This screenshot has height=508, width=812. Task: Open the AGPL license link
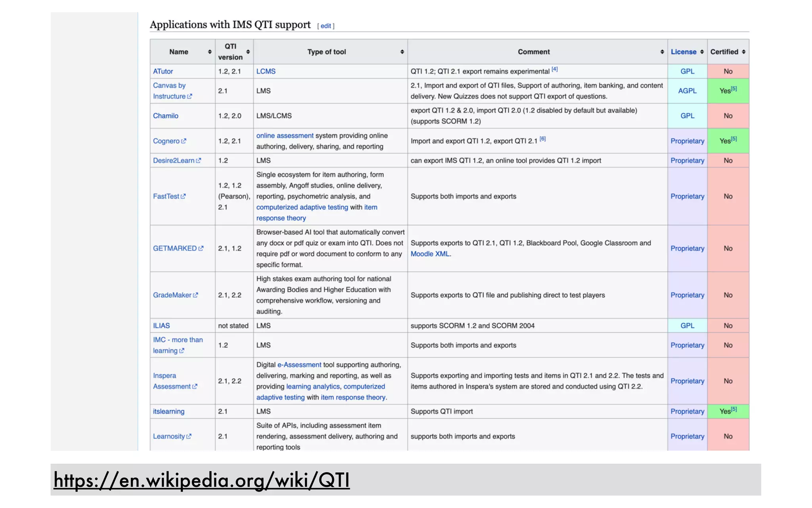coord(688,91)
